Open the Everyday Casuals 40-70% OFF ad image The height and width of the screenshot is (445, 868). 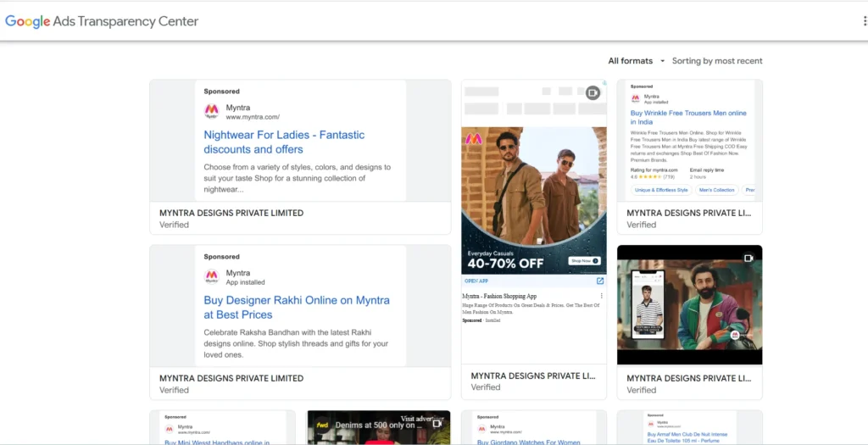tap(534, 200)
